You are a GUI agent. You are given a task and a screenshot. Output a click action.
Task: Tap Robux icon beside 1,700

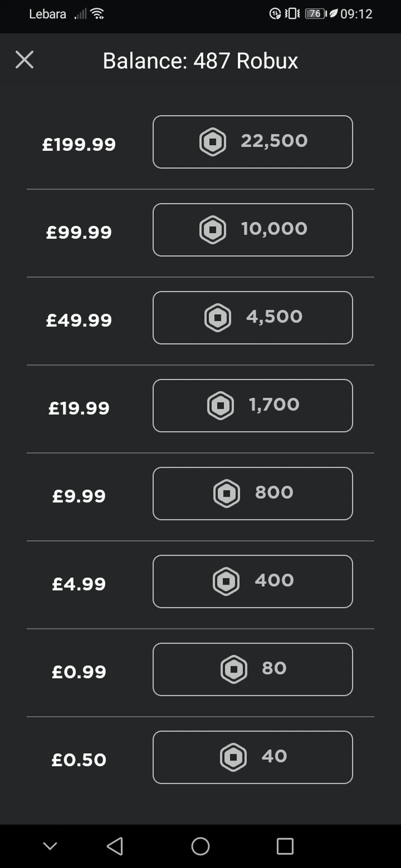tap(220, 406)
